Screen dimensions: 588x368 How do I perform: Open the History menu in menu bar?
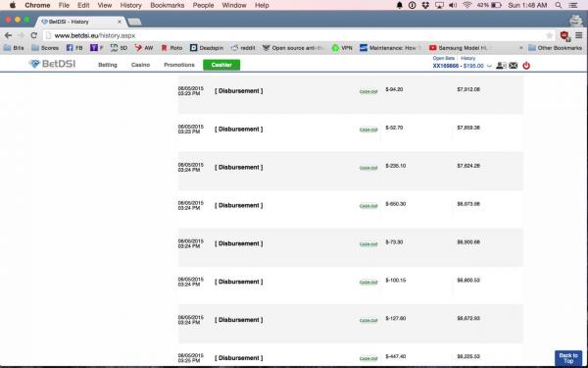(x=130, y=5)
